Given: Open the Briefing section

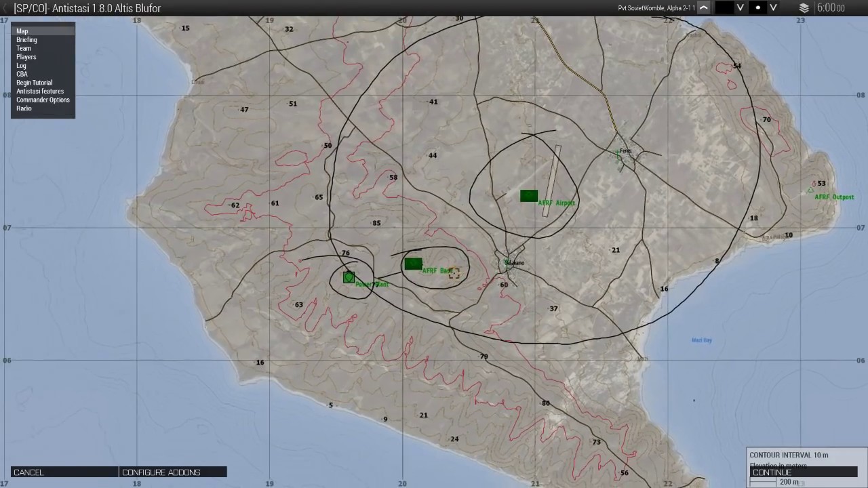Looking at the screenshot, I should click(x=43, y=40).
